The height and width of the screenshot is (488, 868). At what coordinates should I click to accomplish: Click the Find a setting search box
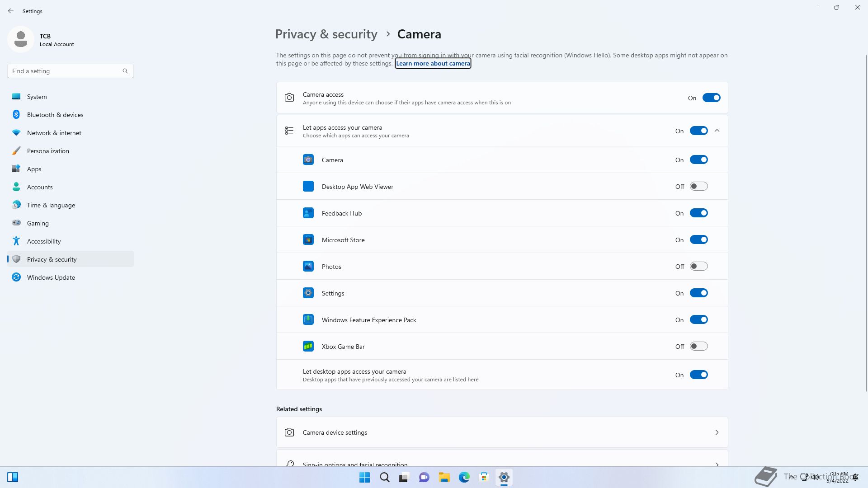(71, 71)
